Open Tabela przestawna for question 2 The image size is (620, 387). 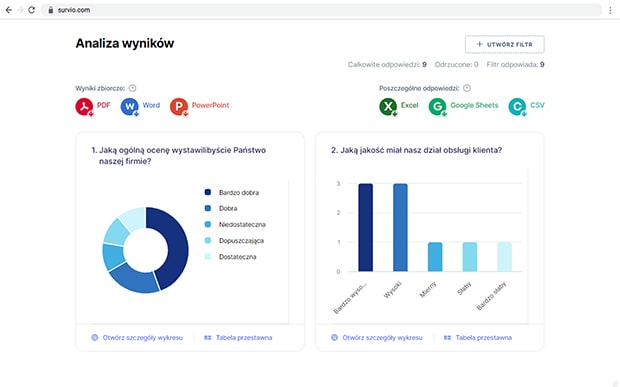pyautogui.click(x=478, y=338)
